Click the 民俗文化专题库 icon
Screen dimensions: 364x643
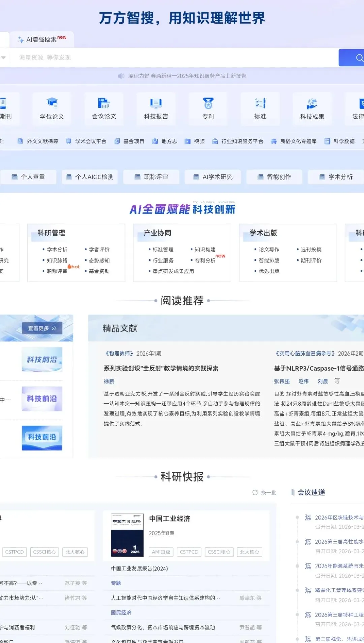click(x=274, y=141)
